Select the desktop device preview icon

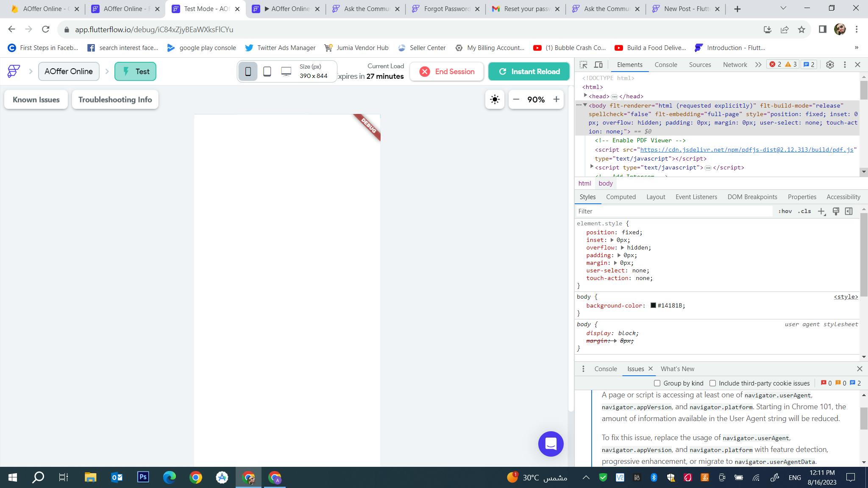click(x=286, y=72)
